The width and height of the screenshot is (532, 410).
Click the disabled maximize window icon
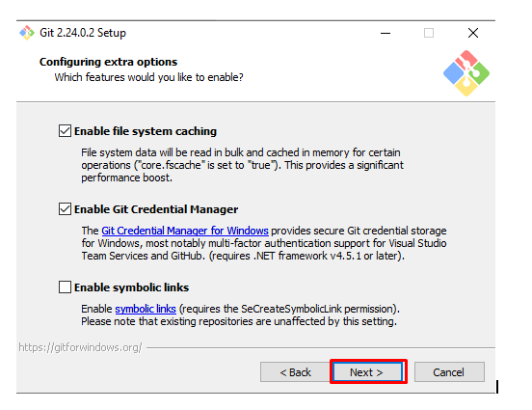click(x=429, y=33)
